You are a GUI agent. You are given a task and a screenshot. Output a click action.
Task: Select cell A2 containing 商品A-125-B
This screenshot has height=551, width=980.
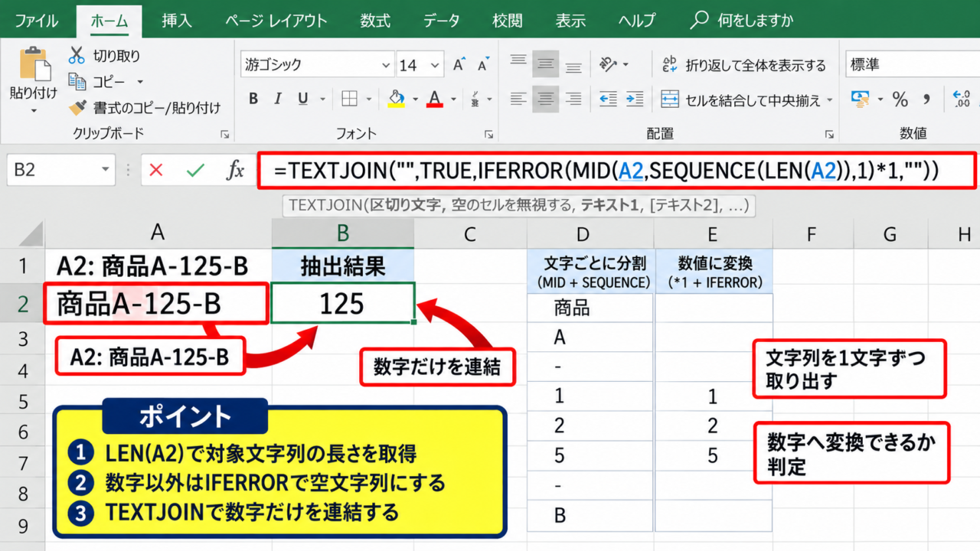pyautogui.click(x=156, y=304)
